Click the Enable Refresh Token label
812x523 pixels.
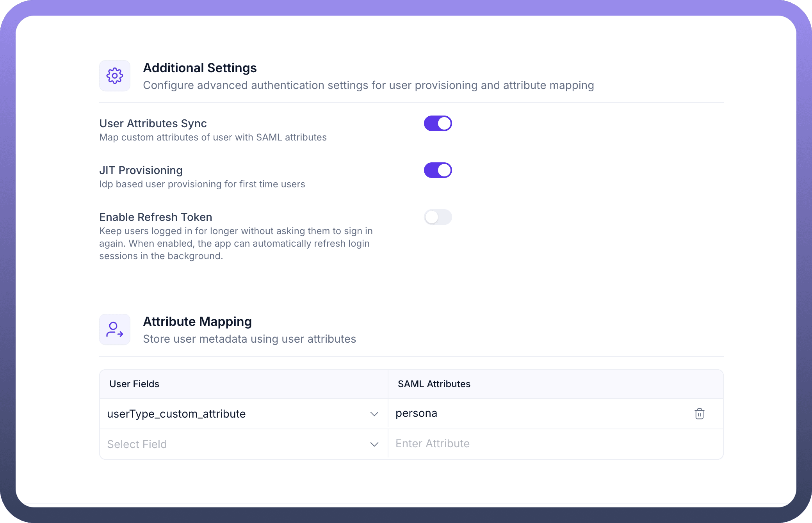click(x=156, y=217)
